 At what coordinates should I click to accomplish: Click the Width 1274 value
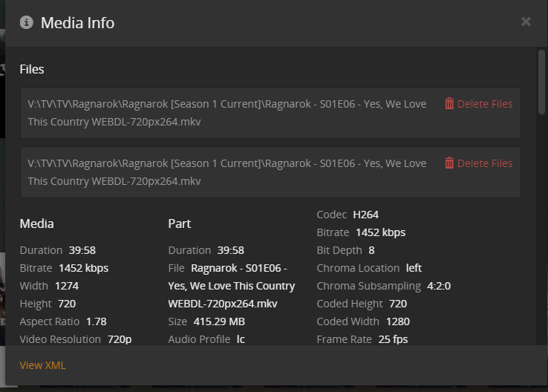point(66,286)
